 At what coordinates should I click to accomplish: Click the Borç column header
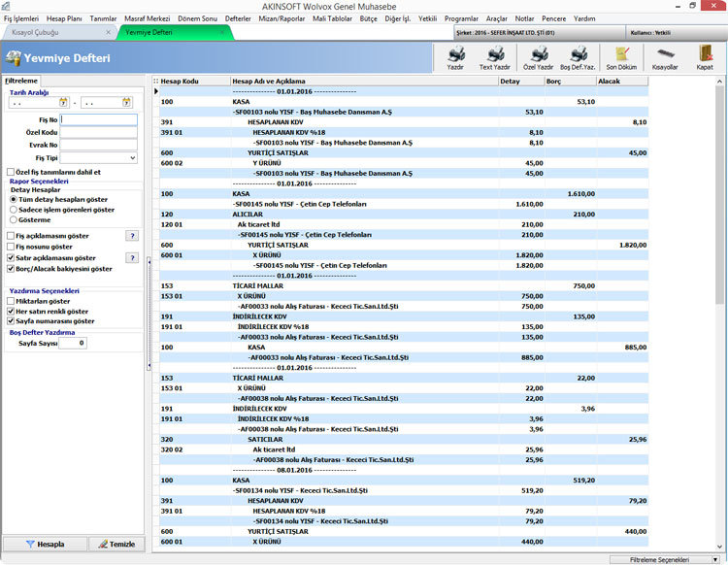point(571,82)
